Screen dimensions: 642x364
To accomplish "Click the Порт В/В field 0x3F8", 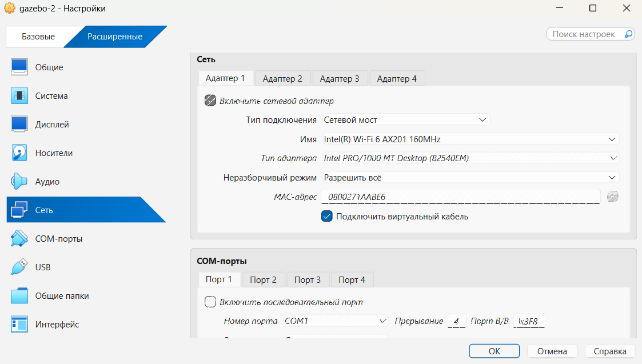I will coord(529,321).
